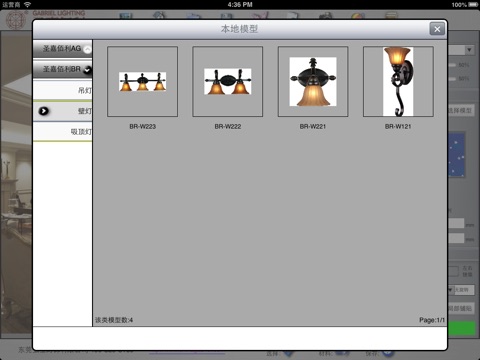
Task: Click the BR-W222 model name label
Action: [x=228, y=127]
